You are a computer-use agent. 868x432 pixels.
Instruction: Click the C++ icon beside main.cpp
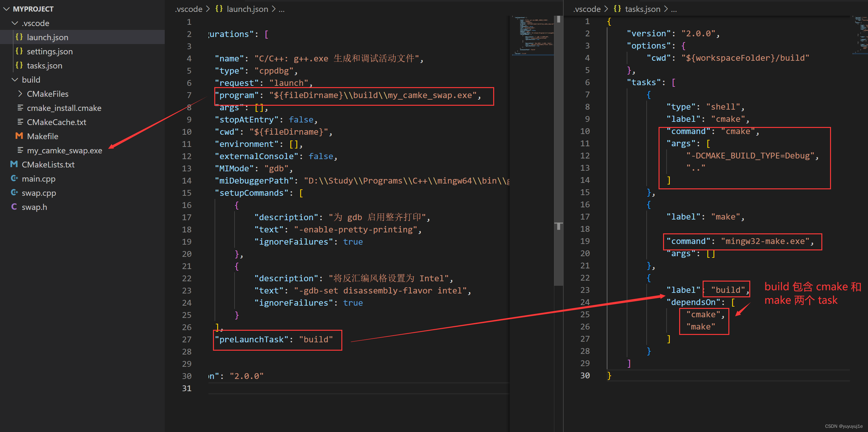pyautogui.click(x=14, y=178)
